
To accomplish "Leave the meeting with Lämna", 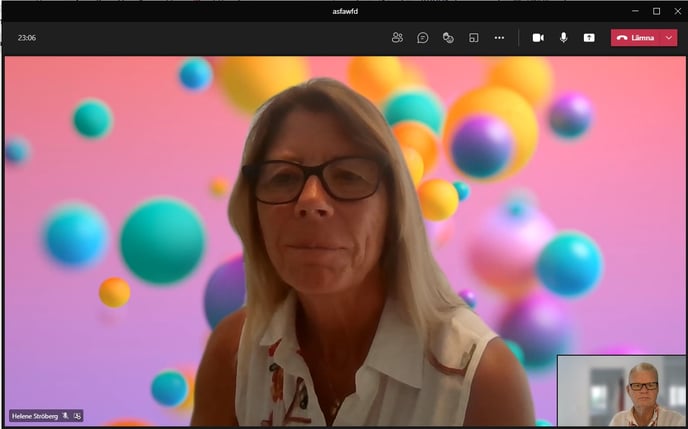I will coord(636,38).
